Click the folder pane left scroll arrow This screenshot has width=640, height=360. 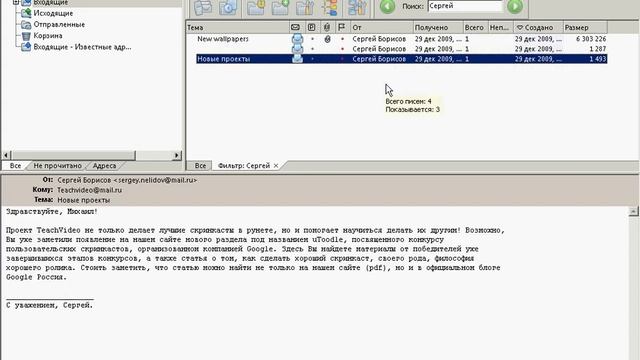pos(6,155)
